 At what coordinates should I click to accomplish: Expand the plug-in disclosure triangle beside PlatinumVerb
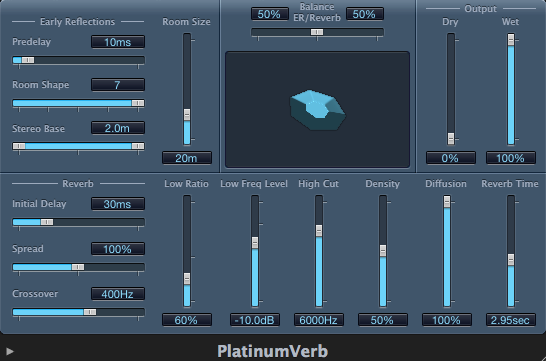click(10, 351)
